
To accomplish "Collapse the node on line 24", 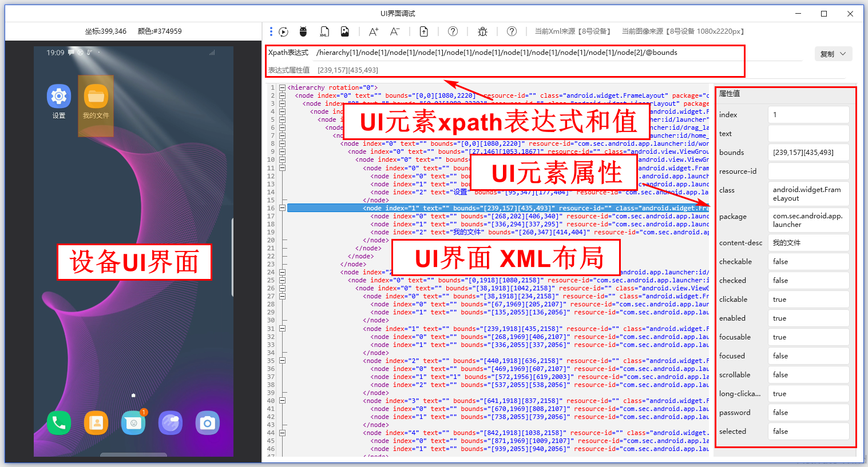I will [282, 272].
